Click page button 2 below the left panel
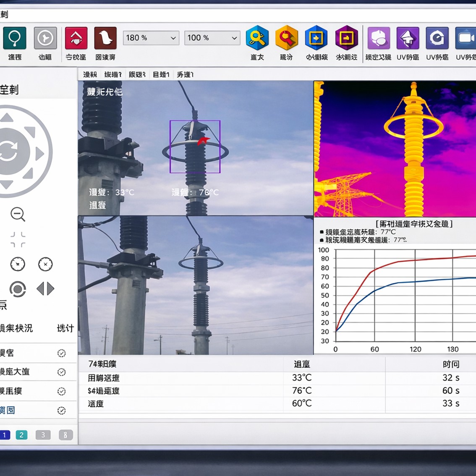This screenshot has width=476, height=476. click(21, 435)
